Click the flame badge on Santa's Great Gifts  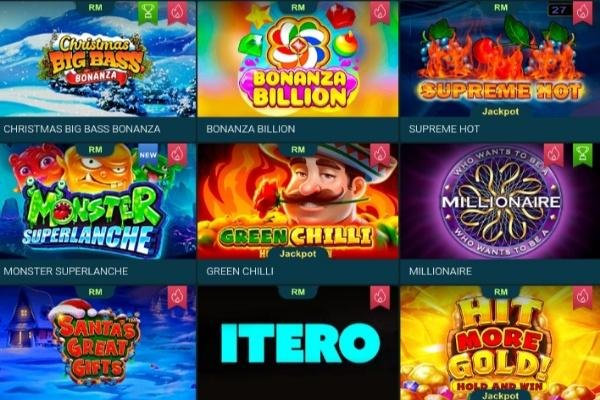point(178,297)
